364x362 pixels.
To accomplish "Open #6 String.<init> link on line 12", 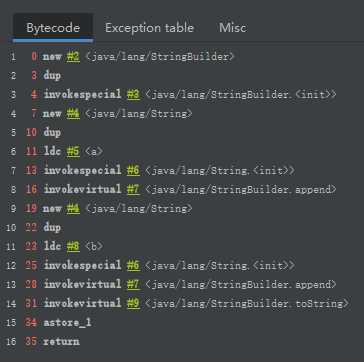I will (x=133, y=266).
